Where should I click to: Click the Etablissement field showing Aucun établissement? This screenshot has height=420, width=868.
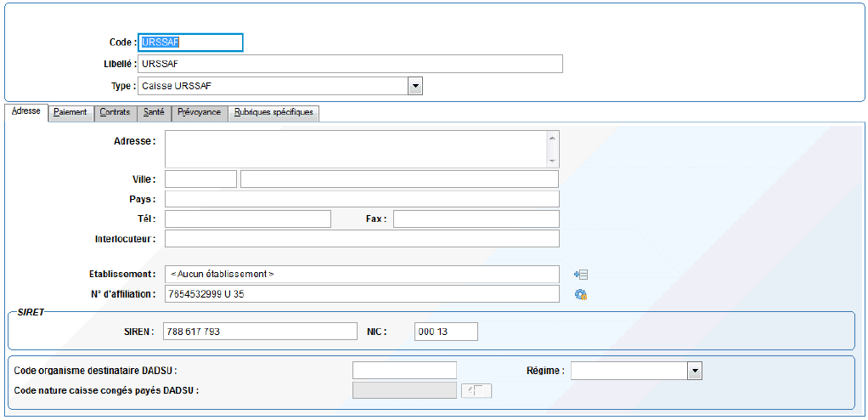click(x=362, y=275)
